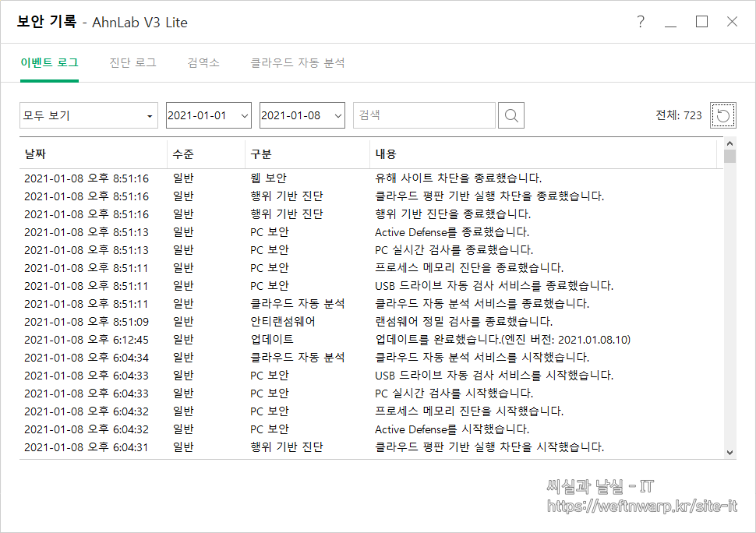Viewport: 756px width, 533px height.
Task: Click the date 2021-01-08 오후 6:04:34
Action: pos(87,358)
